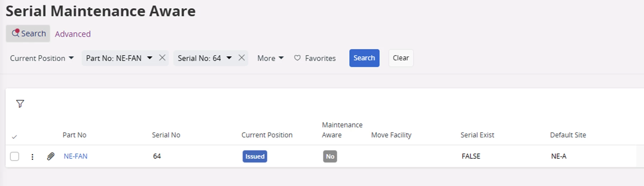The width and height of the screenshot is (644, 186).
Task: Click the Issued status badge
Action: point(255,156)
